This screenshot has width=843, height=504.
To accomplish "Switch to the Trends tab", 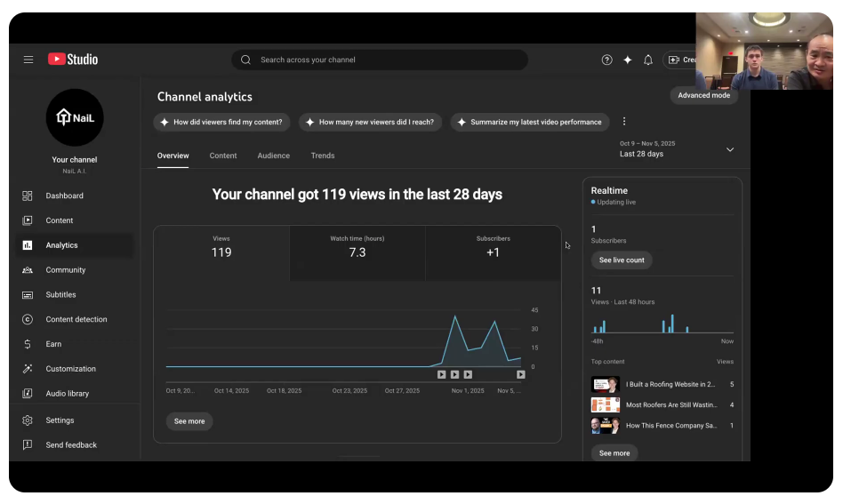I will point(323,156).
